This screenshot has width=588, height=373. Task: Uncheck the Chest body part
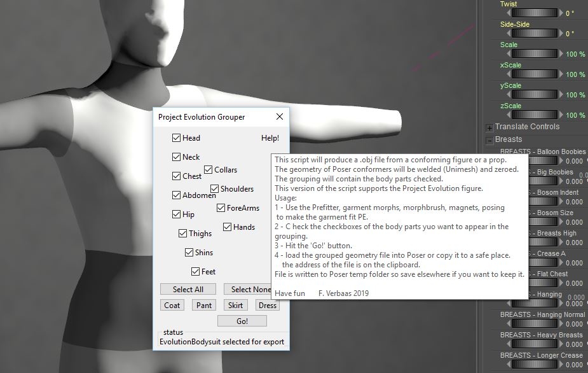176,176
